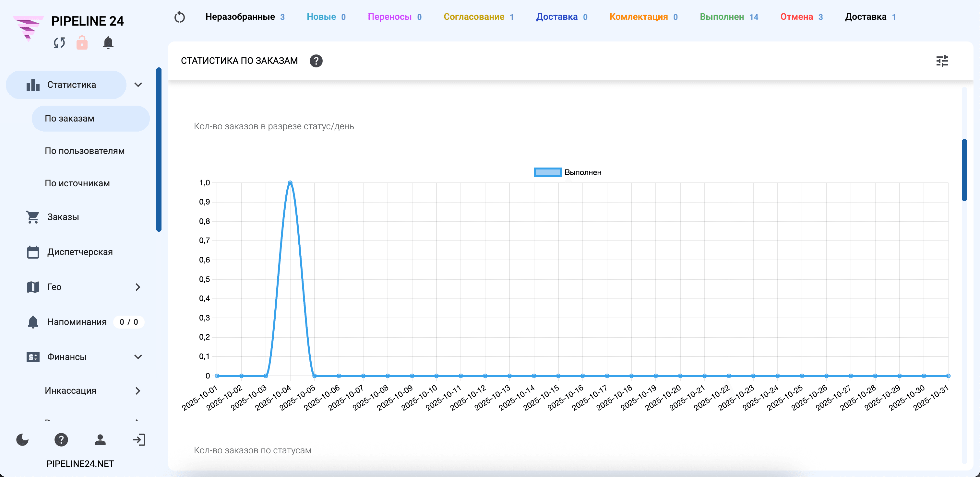Click the sync arrows icon under logo
The height and width of the screenshot is (477, 980).
[x=59, y=43]
